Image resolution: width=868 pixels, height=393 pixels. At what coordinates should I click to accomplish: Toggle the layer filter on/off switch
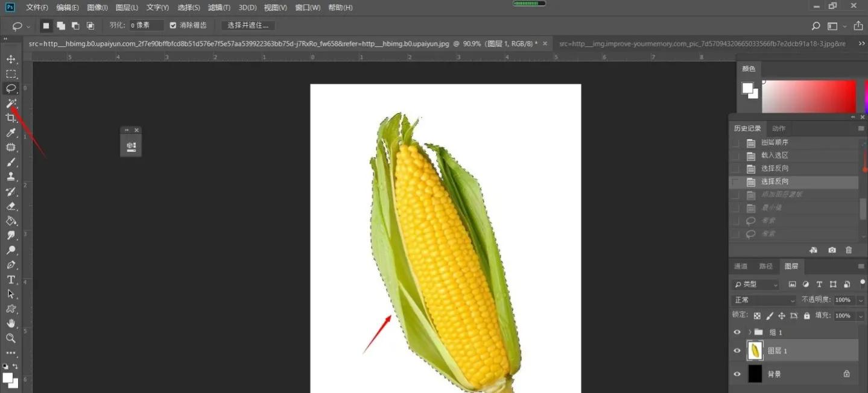[x=862, y=283]
